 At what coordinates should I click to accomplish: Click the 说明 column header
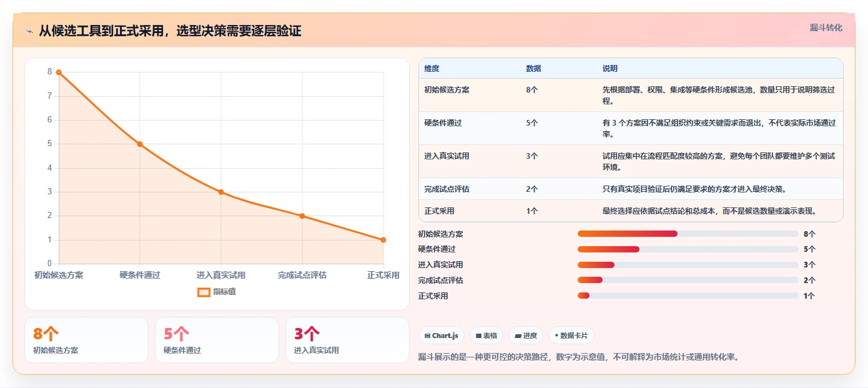[610, 69]
